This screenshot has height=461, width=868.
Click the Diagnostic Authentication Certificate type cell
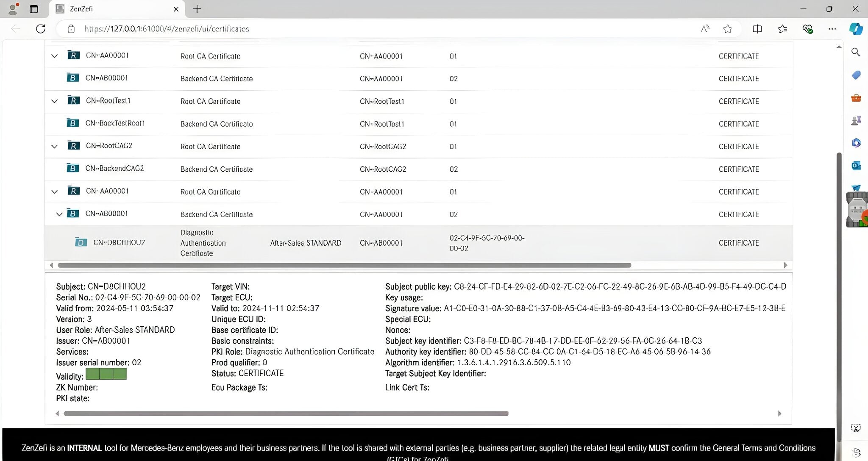(203, 243)
